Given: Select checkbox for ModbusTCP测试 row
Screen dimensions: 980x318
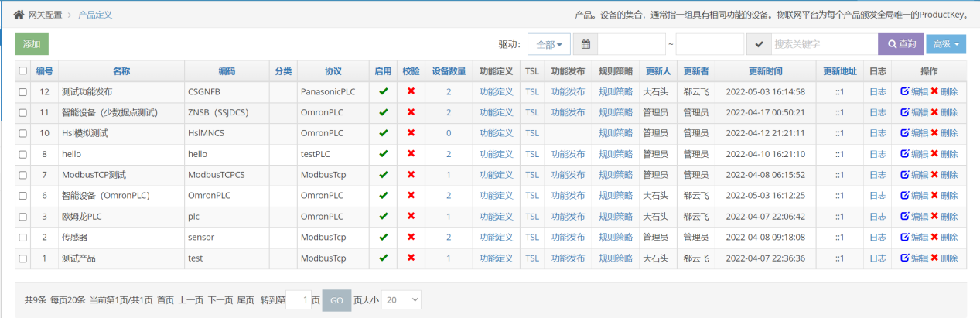Looking at the screenshot, I should pos(22,175).
